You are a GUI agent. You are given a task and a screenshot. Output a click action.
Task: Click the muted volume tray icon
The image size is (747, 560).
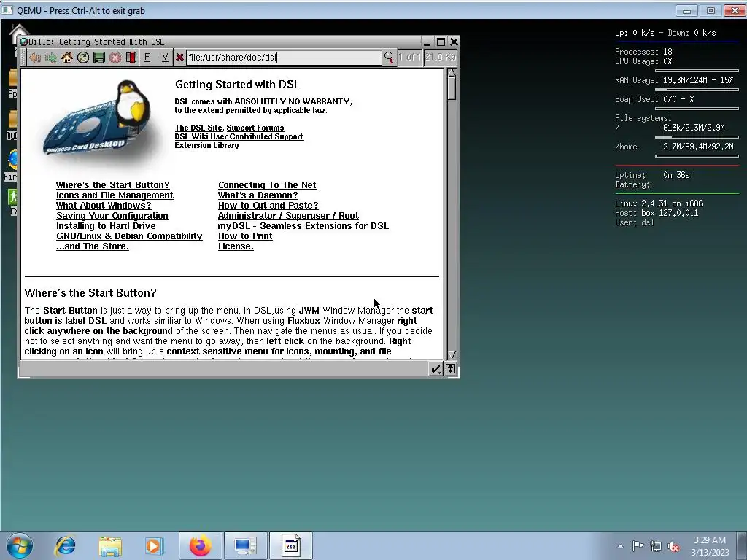[673, 546]
